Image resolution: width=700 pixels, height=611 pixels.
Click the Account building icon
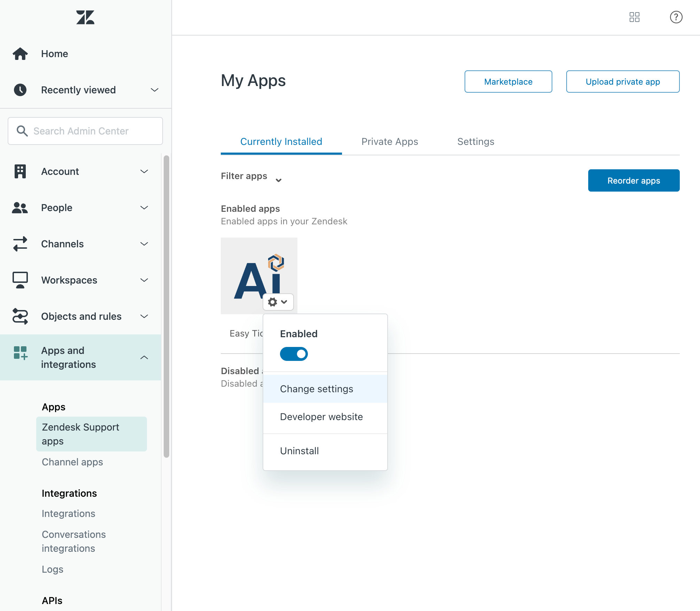[20, 171]
